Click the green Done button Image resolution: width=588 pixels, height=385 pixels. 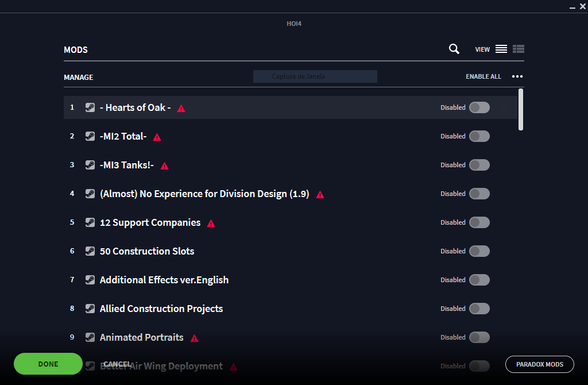click(x=48, y=364)
